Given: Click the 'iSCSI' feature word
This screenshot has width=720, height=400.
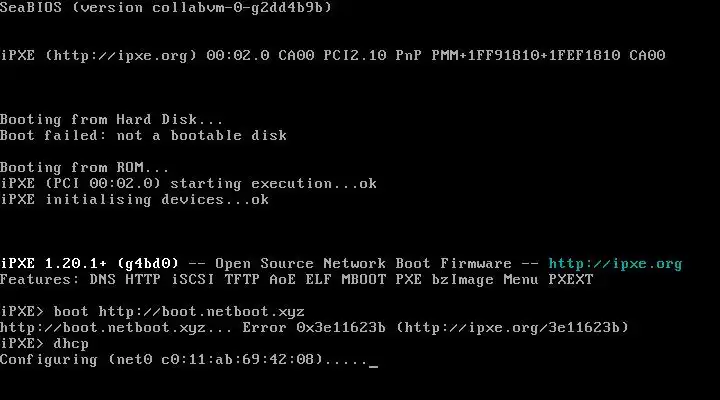Looking at the screenshot, I should click(193, 280).
